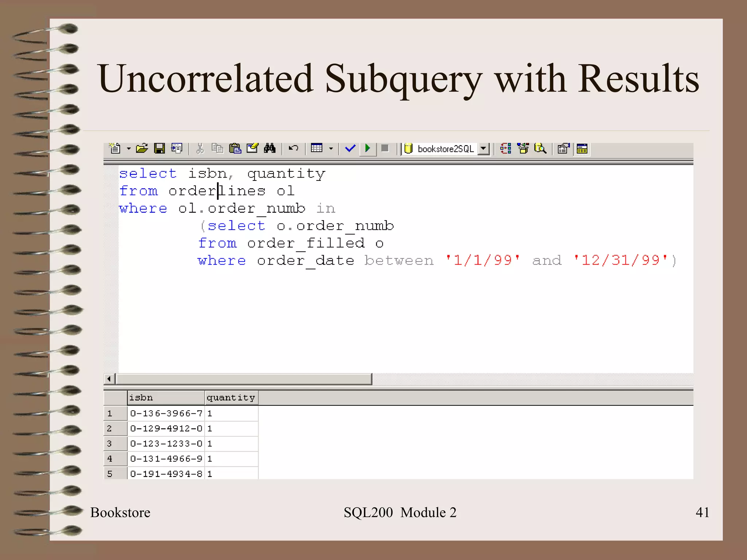The height and width of the screenshot is (560, 747).
Task: Select result row 3 header
Action: (115, 444)
